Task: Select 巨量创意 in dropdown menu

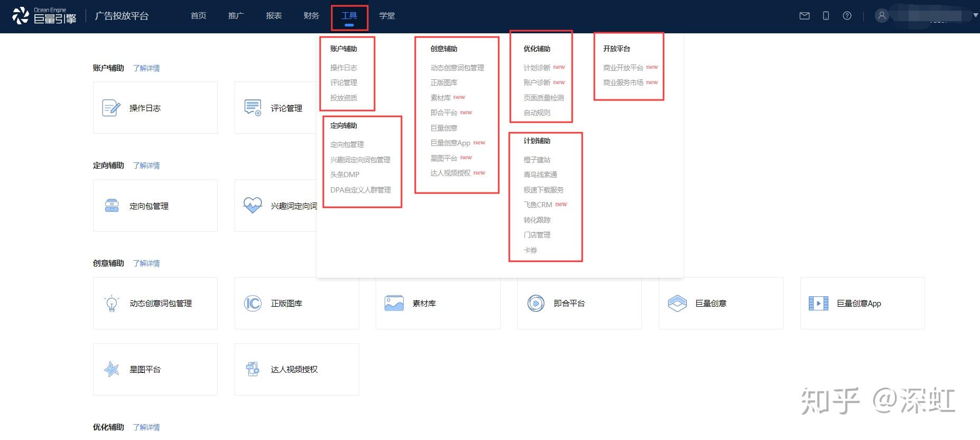Action: pos(444,128)
